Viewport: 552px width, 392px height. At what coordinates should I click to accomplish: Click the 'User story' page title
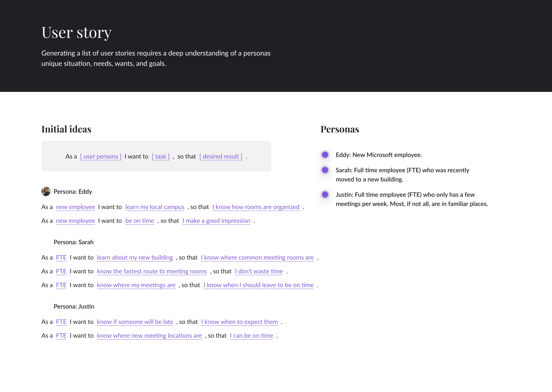click(76, 32)
